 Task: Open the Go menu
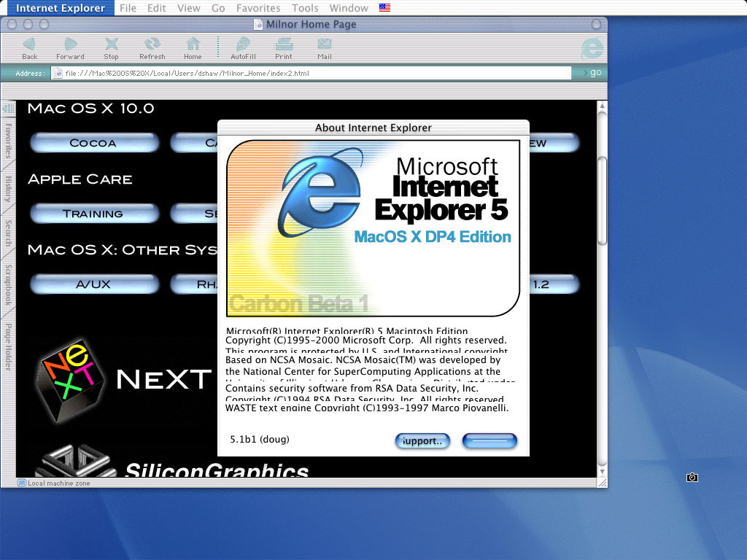(x=218, y=8)
